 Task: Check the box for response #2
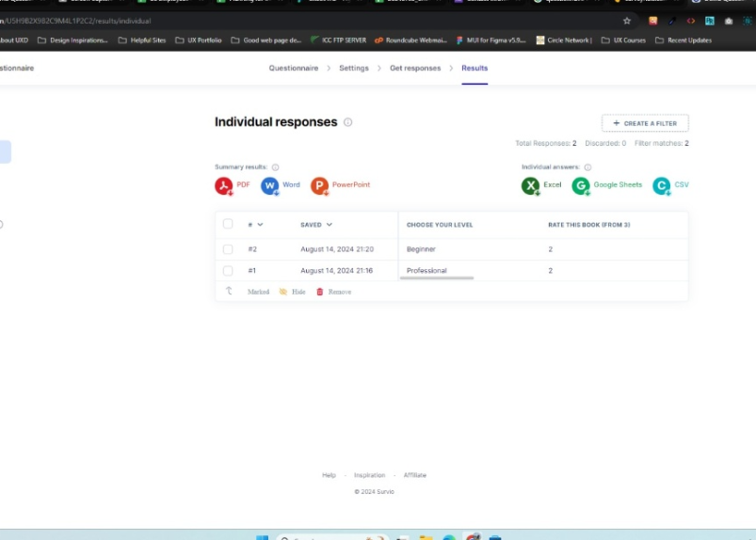(228, 249)
